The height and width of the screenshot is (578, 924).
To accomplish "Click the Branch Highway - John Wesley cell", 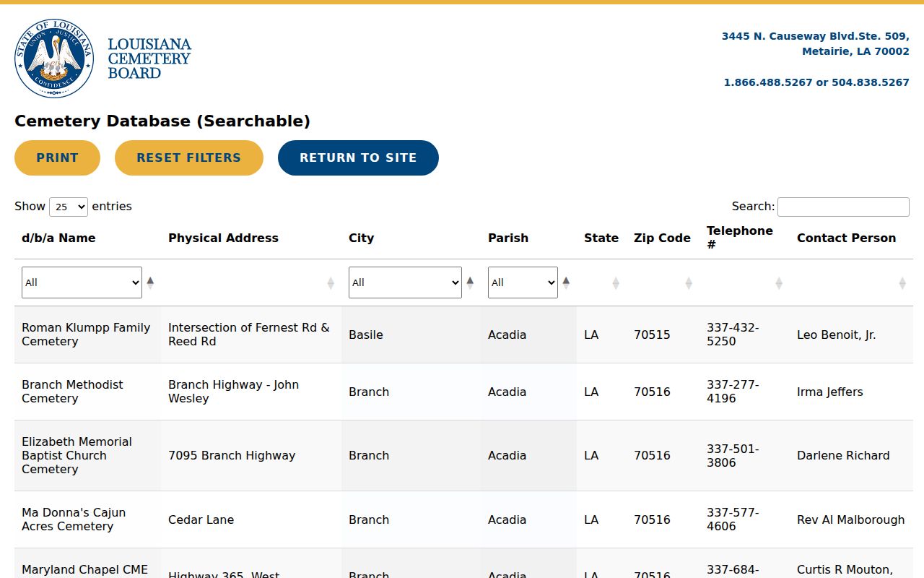I will coord(251,392).
